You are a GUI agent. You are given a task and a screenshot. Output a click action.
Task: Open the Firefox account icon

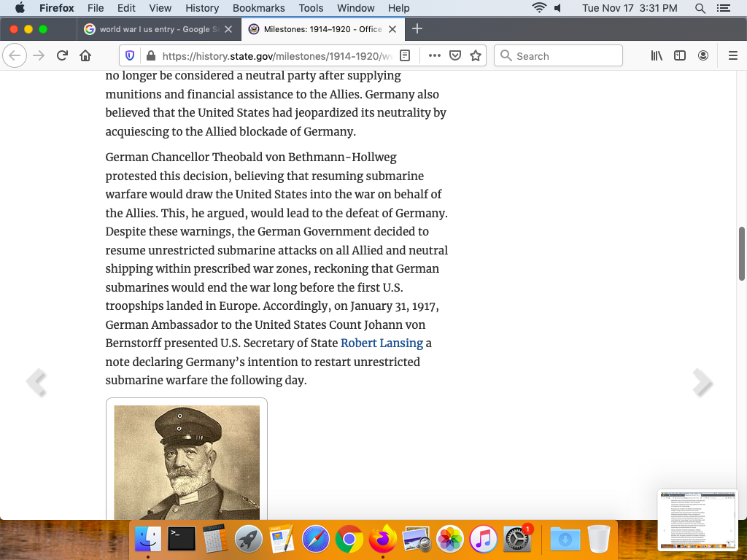(x=703, y=56)
